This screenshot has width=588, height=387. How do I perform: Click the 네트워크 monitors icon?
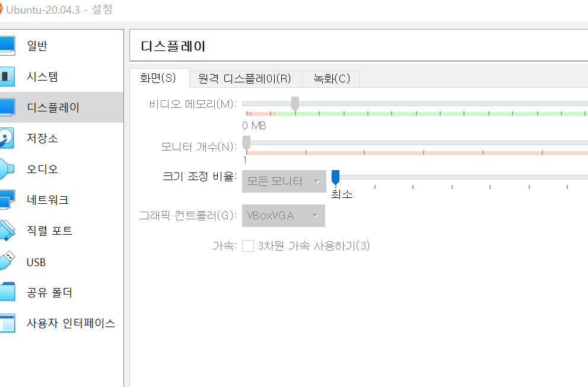click(7, 199)
